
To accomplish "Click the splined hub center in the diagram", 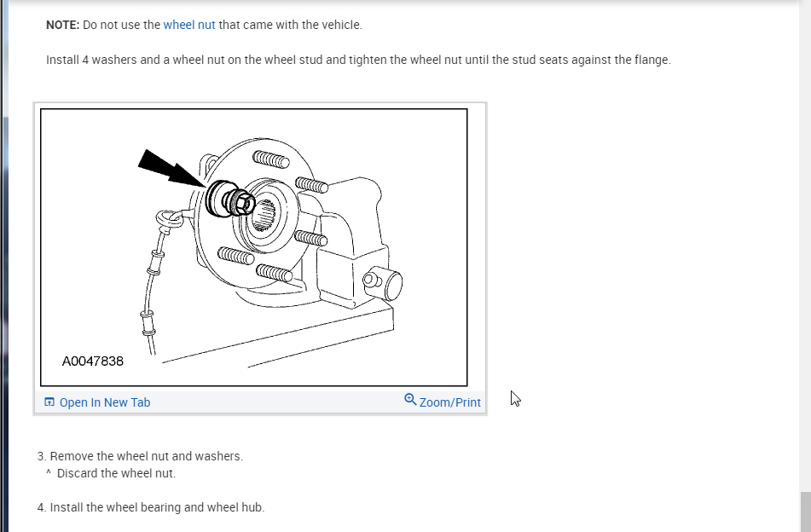I will (x=264, y=216).
